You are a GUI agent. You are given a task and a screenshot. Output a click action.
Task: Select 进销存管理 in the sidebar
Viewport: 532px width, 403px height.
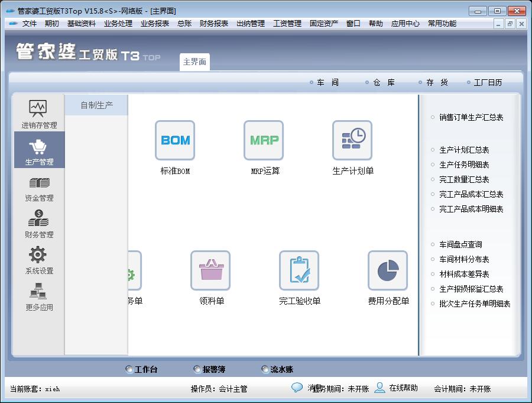click(x=39, y=114)
